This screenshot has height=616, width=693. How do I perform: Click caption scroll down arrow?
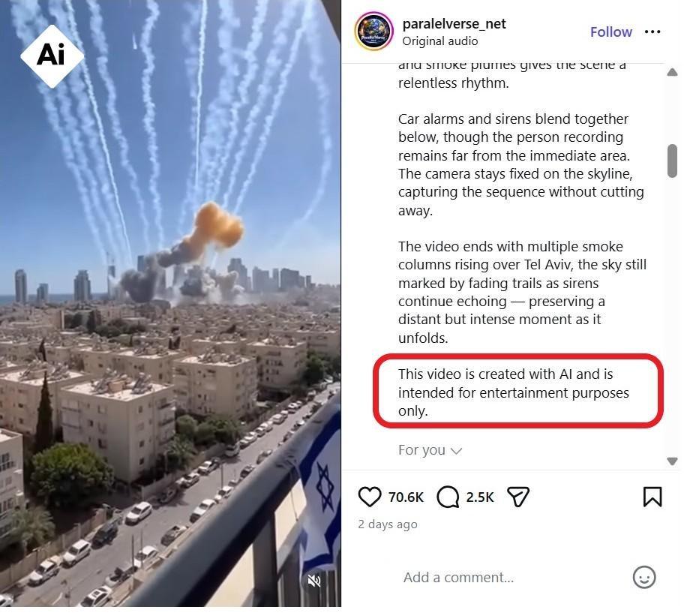coord(672,461)
